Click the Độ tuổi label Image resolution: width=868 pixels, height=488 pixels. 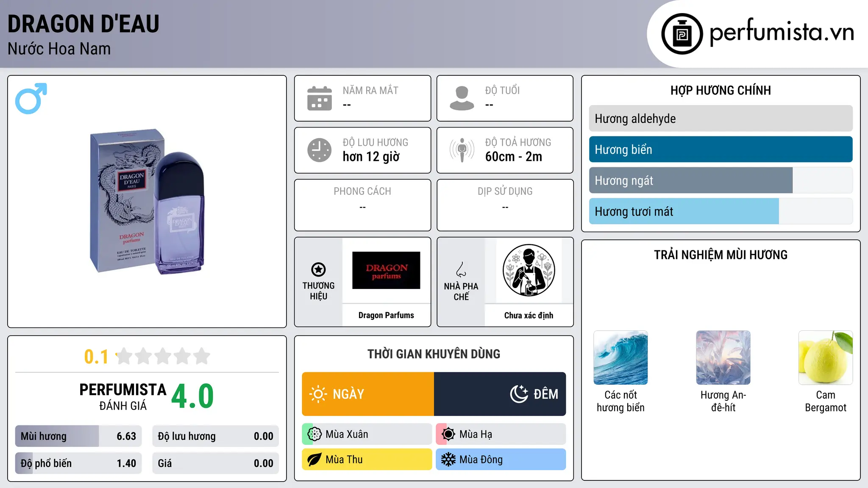[502, 90]
